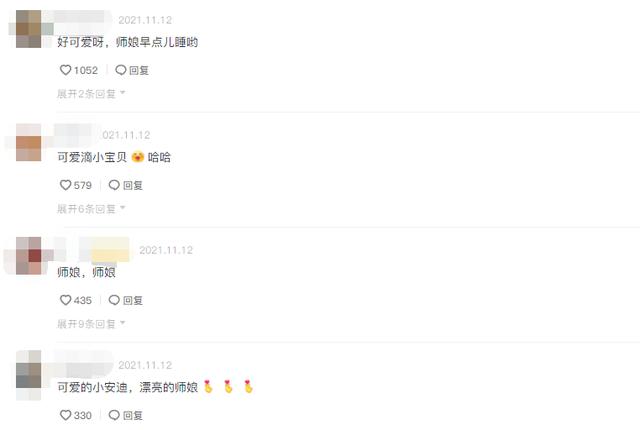Like the comment with 1052 likes
Viewport: 640px width, 430px height.
click(65, 70)
